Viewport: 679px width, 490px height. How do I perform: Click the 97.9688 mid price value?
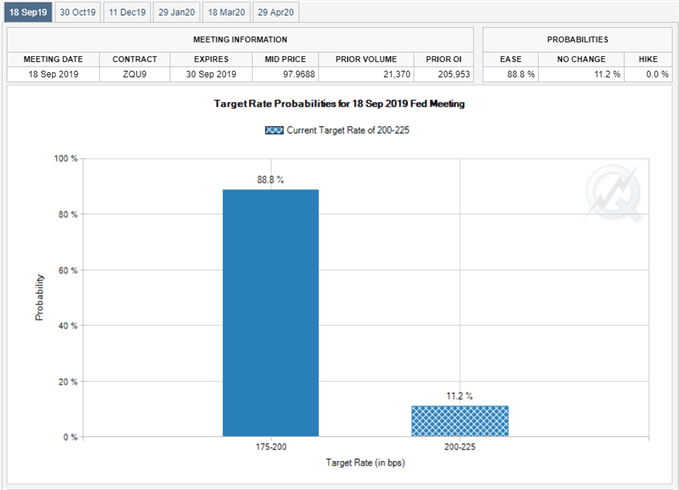284,74
